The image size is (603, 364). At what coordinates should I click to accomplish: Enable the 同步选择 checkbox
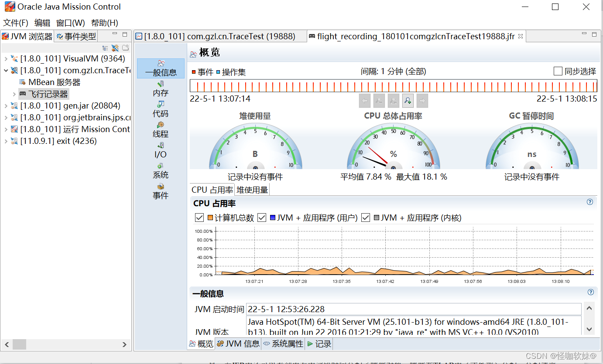(558, 71)
